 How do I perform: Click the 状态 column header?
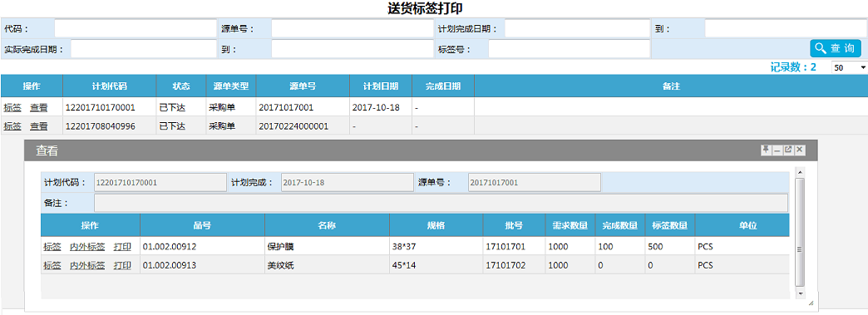tap(181, 86)
